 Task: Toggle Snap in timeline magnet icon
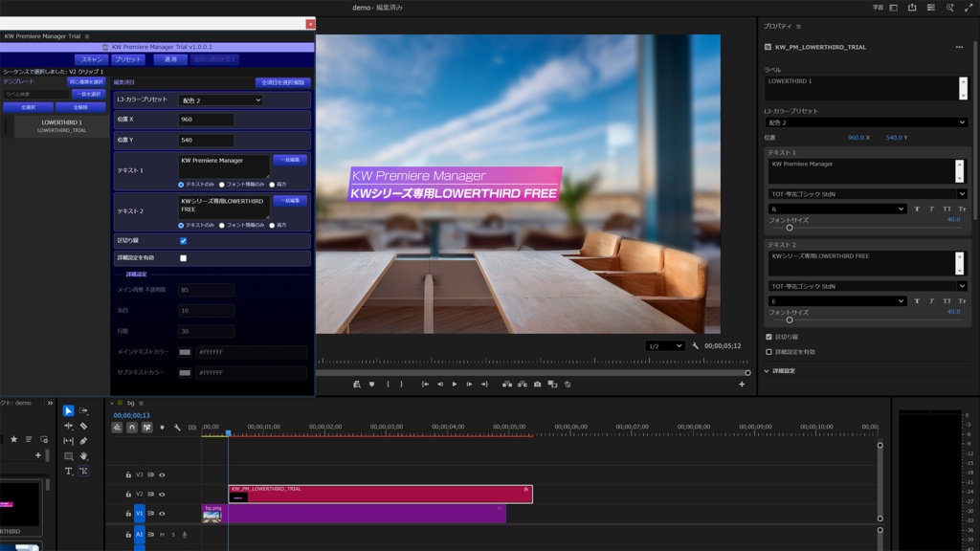(x=132, y=428)
